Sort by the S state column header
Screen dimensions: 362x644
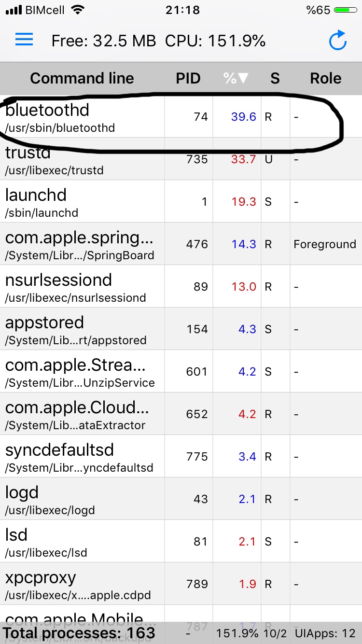[275, 78]
